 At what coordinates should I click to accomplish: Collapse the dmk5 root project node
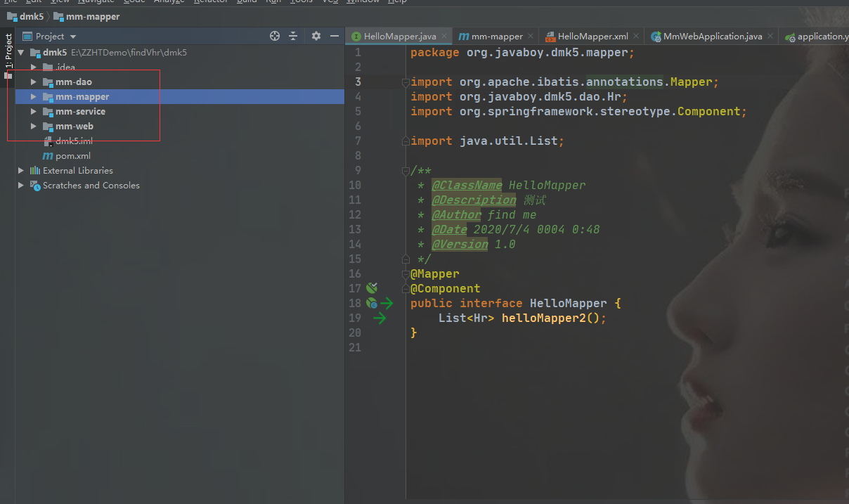click(x=20, y=53)
